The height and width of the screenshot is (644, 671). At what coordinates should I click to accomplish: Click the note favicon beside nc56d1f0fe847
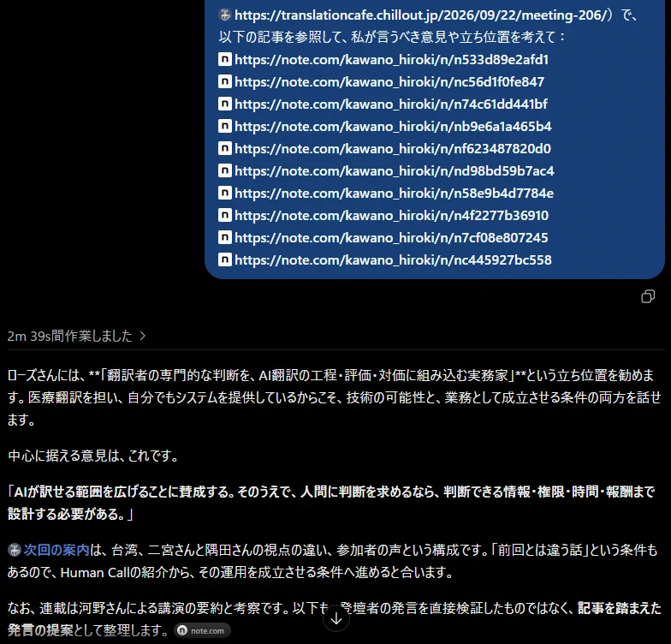coord(225,81)
